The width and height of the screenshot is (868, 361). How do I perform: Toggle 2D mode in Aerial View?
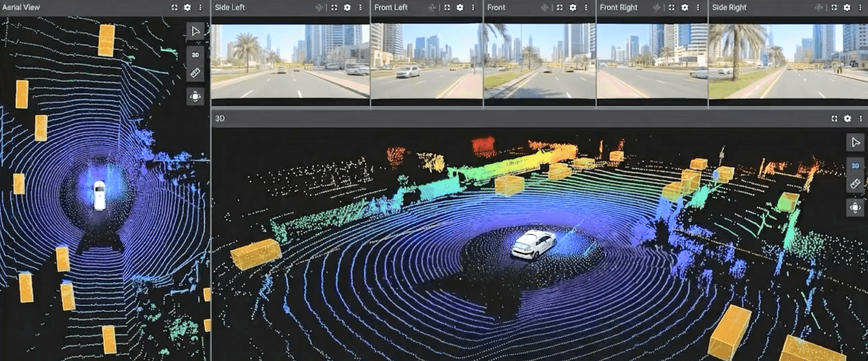(x=195, y=55)
